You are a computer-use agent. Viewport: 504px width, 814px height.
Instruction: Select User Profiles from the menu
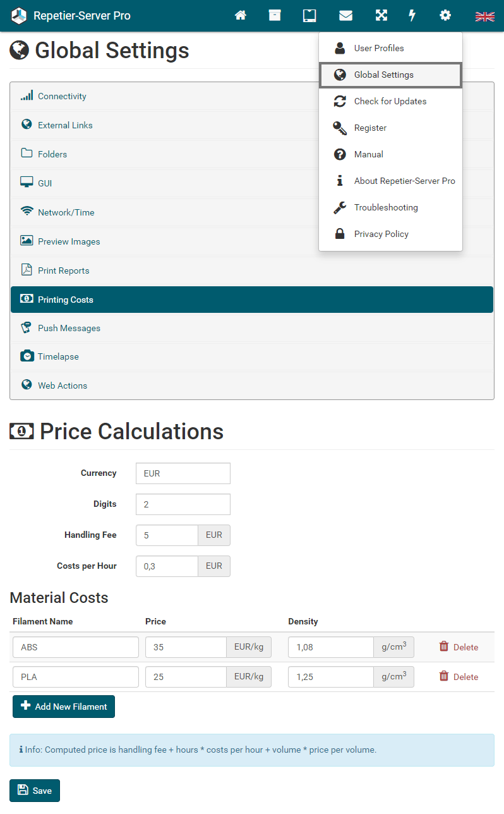click(x=378, y=48)
